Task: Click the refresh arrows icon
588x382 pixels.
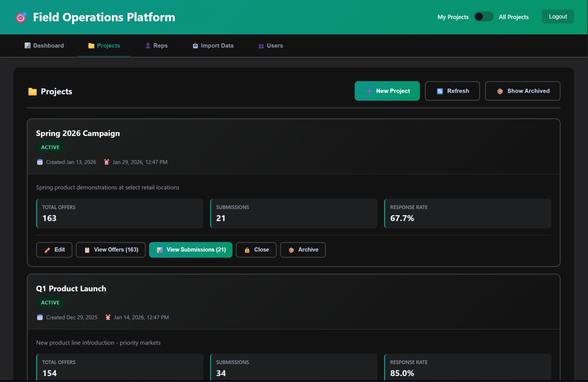Action: point(440,91)
